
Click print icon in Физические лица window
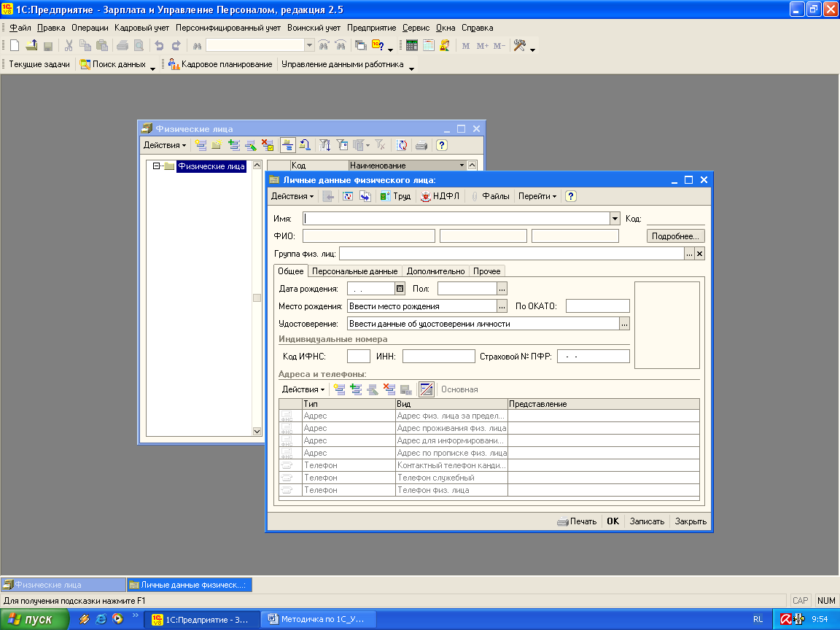(x=421, y=145)
